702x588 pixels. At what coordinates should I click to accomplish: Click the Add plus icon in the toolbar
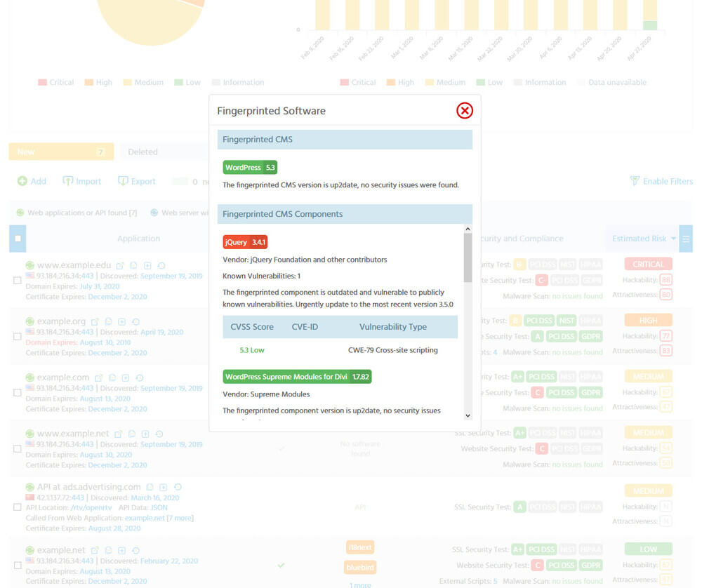coord(22,181)
